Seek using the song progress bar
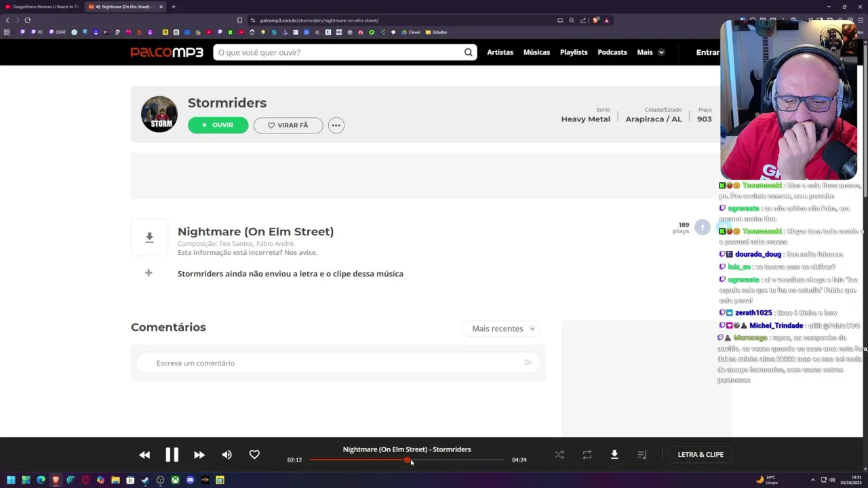868x488 pixels. point(407,460)
